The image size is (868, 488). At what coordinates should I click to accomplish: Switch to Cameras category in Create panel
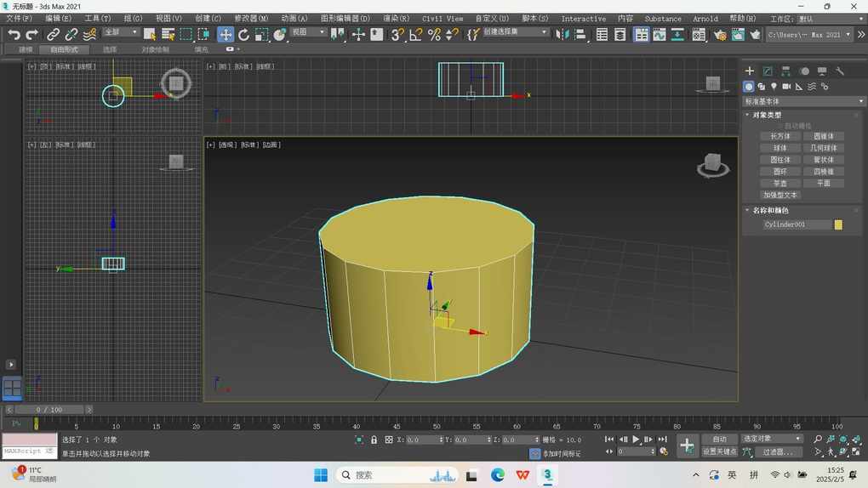pyautogui.click(x=786, y=87)
